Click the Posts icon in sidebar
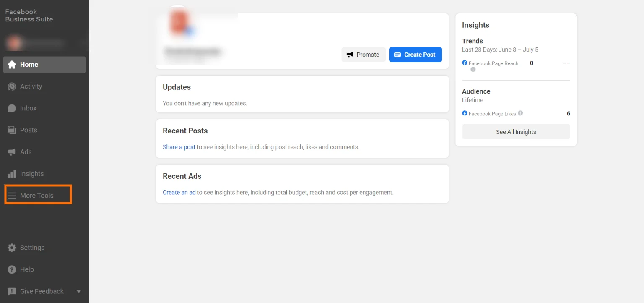 [x=12, y=130]
